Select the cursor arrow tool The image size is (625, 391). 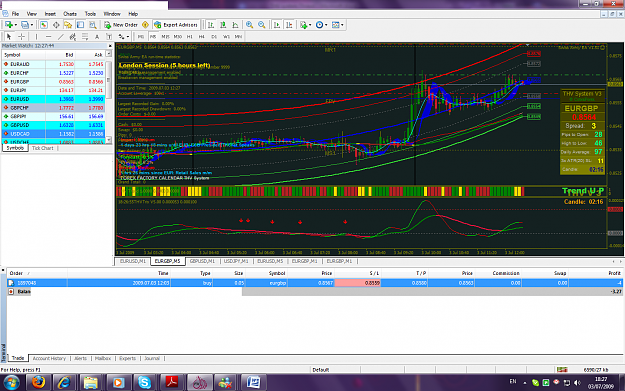pyautogui.click(x=9, y=37)
